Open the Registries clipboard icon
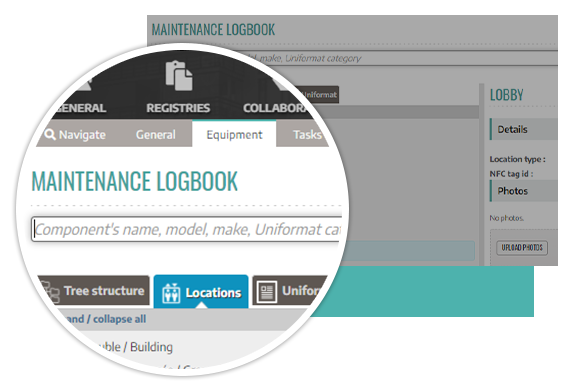The height and width of the screenshot is (390, 570). point(179,76)
